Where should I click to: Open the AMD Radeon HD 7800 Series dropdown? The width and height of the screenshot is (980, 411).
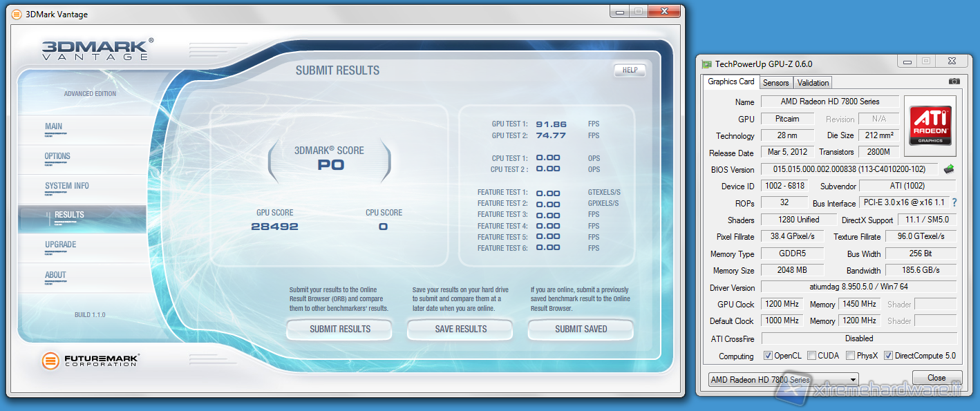(x=783, y=380)
